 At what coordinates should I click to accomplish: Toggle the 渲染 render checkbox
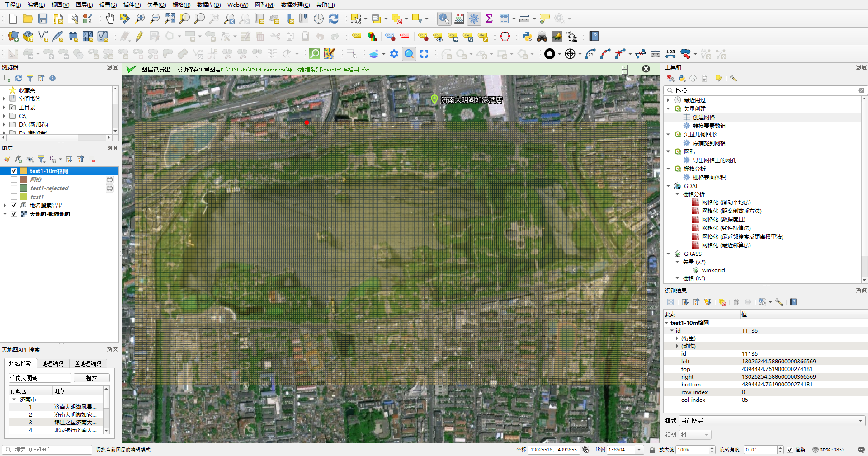[x=790, y=450]
